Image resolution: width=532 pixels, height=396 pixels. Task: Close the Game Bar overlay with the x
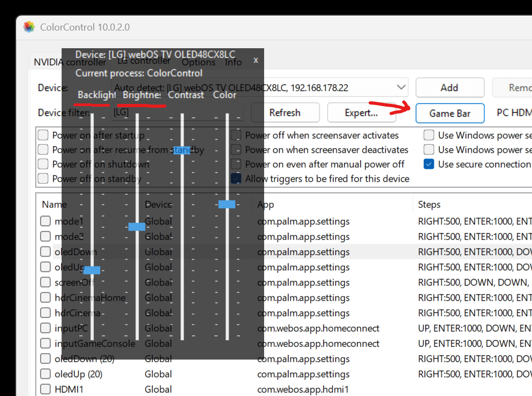256,61
